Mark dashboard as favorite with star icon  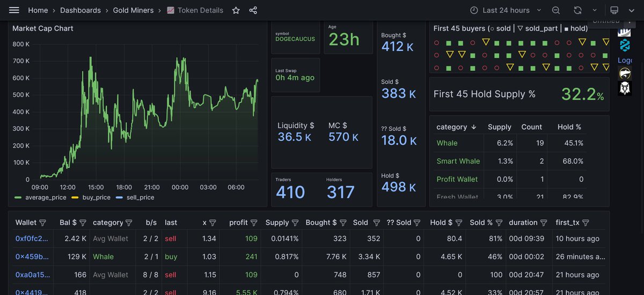click(236, 10)
